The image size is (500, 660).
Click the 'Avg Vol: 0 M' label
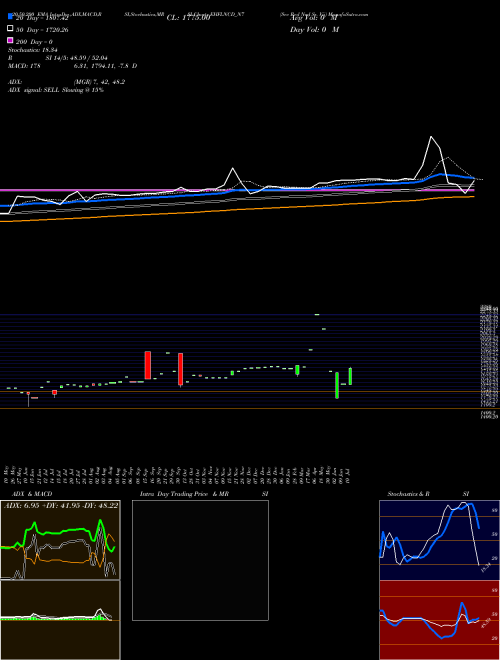pos(314,18)
